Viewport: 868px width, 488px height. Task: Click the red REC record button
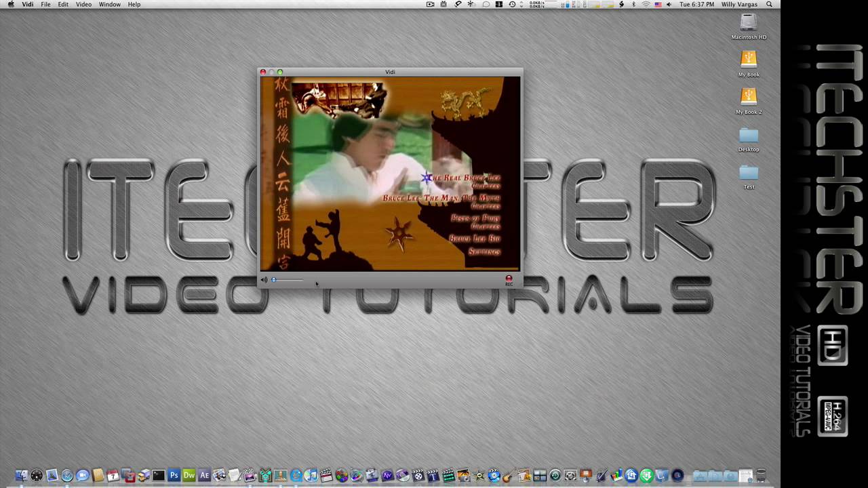click(509, 279)
